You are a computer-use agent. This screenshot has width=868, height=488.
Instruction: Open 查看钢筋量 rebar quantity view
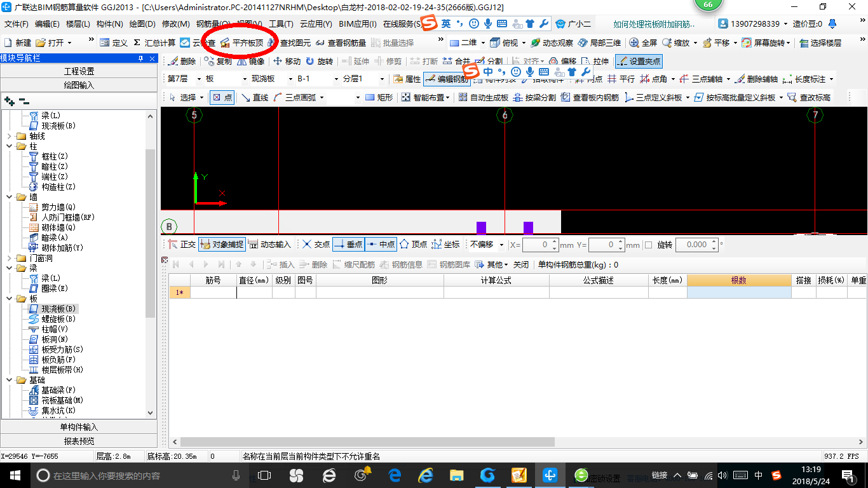click(341, 43)
